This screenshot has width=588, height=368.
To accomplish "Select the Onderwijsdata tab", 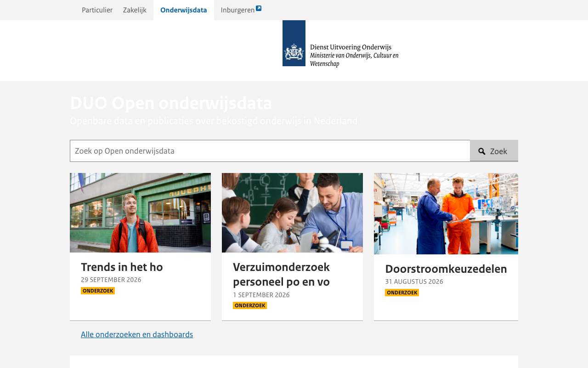I will pos(184,10).
